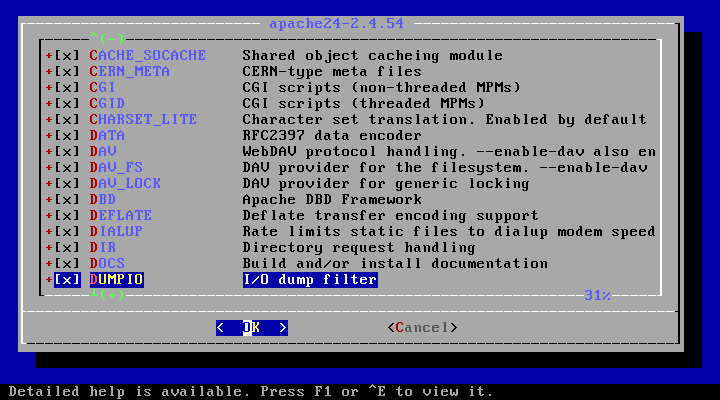This screenshot has width=720, height=400.
Task: Toggle the highlighted DUMPIO checkbox
Action: click(67, 280)
